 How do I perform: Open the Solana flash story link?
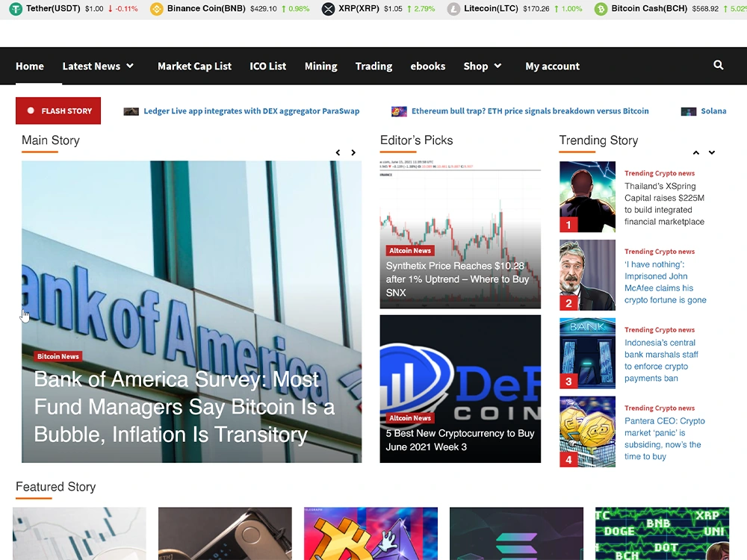click(x=713, y=111)
